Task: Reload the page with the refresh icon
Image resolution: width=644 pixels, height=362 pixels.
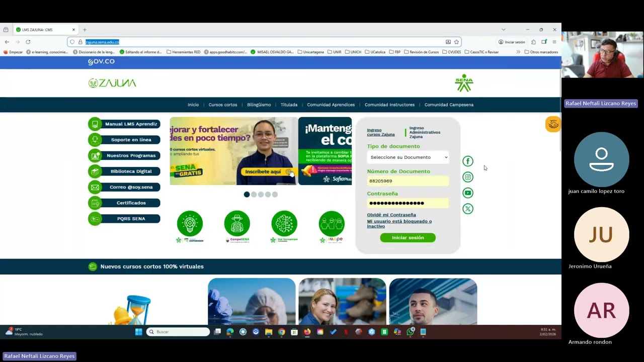Action: (x=28, y=42)
